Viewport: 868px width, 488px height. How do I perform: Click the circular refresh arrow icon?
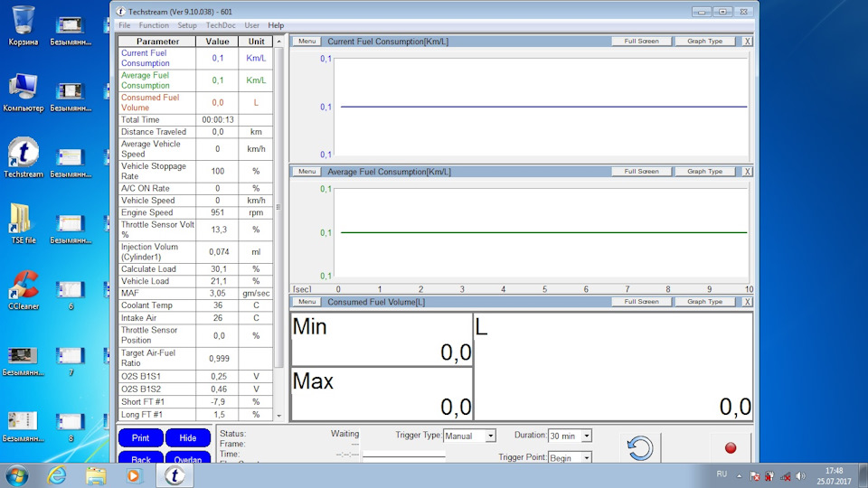640,447
